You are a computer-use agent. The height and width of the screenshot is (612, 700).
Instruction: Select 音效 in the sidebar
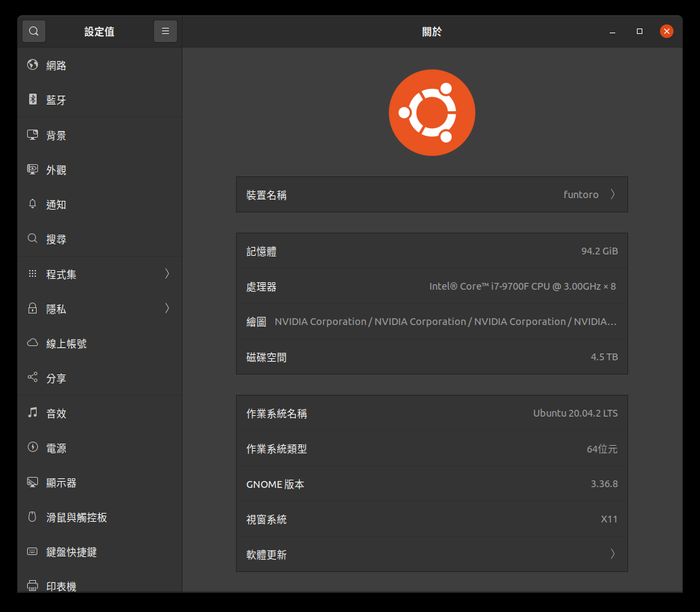click(x=100, y=413)
